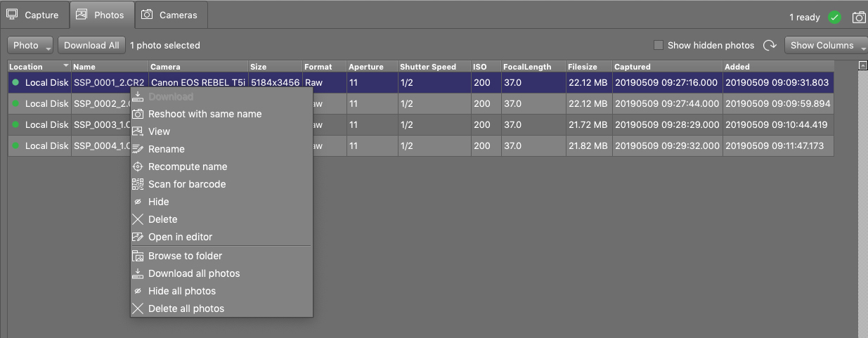
Task: Sort by the Location column header arrow
Action: point(66,66)
